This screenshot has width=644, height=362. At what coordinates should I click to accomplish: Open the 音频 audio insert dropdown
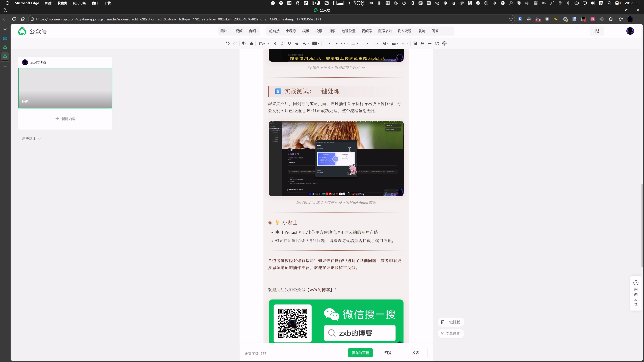point(253,31)
